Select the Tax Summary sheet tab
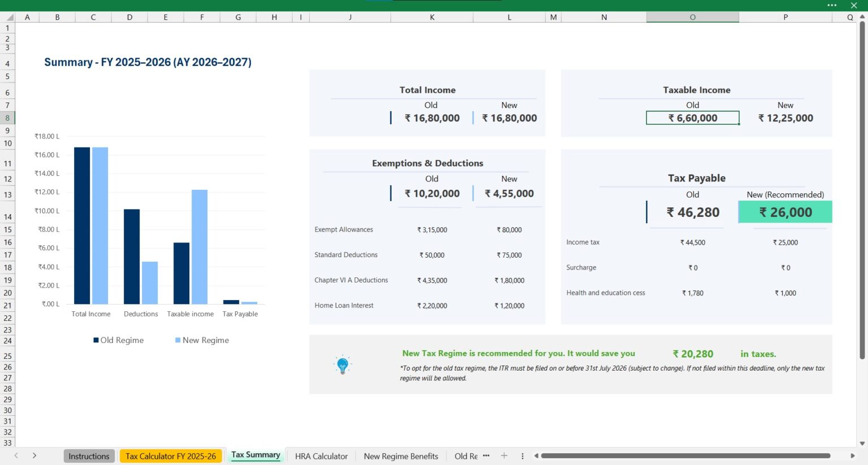The height and width of the screenshot is (465, 868). [255, 455]
